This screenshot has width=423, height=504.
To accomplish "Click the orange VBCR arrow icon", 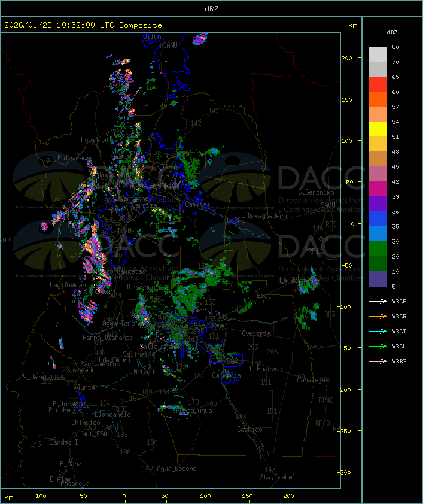I will (378, 316).
